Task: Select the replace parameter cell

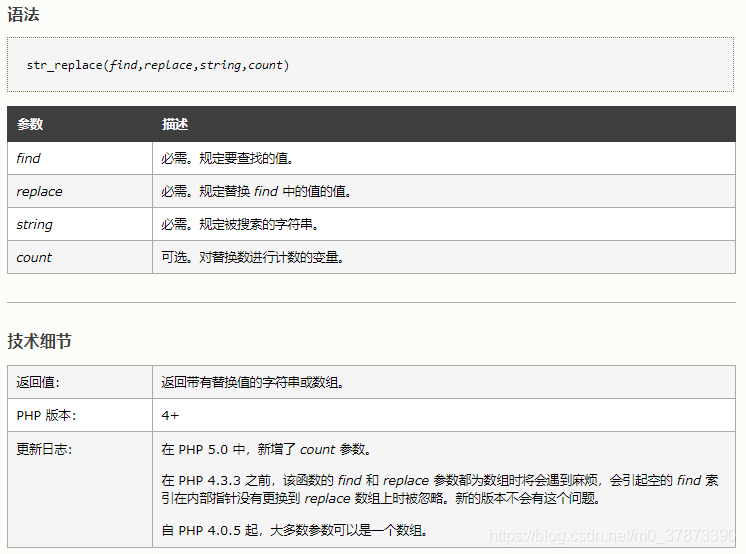Action: (x=80, y=191)
